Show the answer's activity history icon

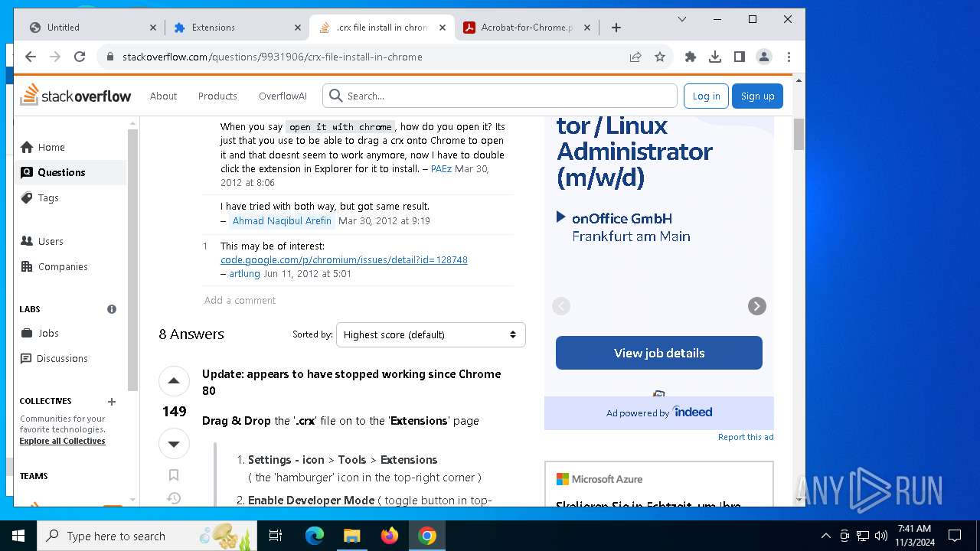(x=174, y=498)
